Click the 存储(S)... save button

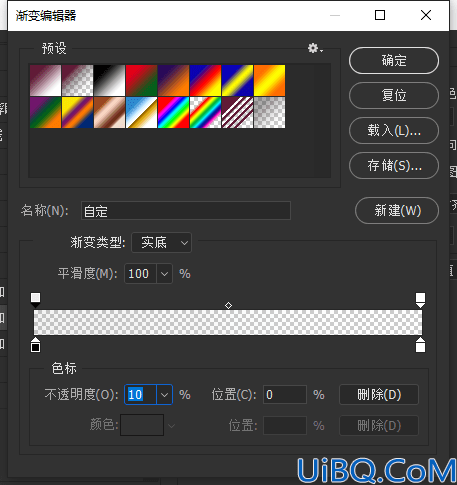(394, 165)
